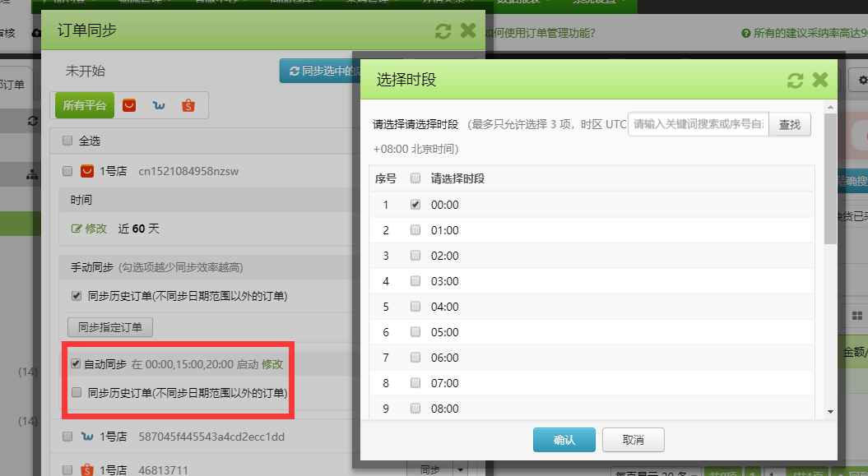Check the 04:00 time slot
Screen dimensions: 868x476
(415, 307)
